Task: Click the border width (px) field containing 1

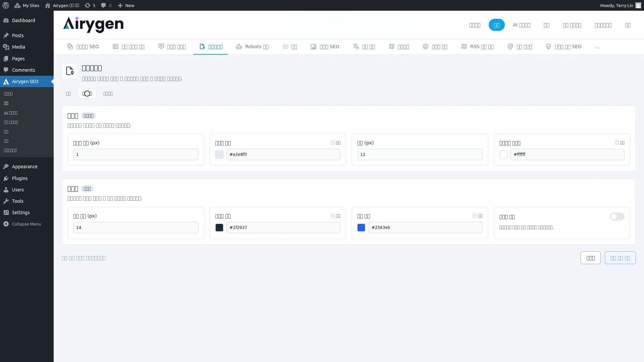Action: click(x=136, y=155)
